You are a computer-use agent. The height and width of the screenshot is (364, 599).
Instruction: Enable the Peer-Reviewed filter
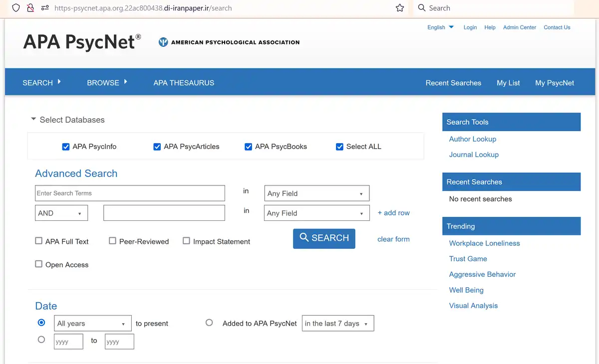click(x=112, y=241)
